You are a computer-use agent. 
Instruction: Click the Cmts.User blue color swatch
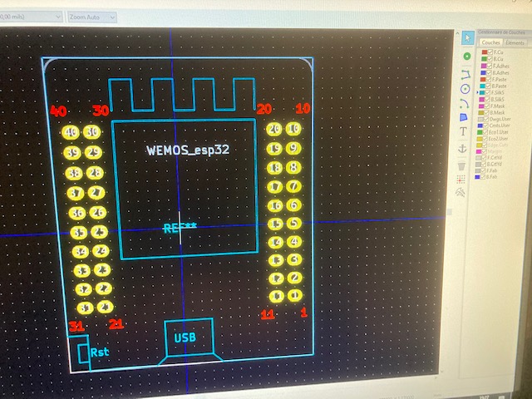480,126
